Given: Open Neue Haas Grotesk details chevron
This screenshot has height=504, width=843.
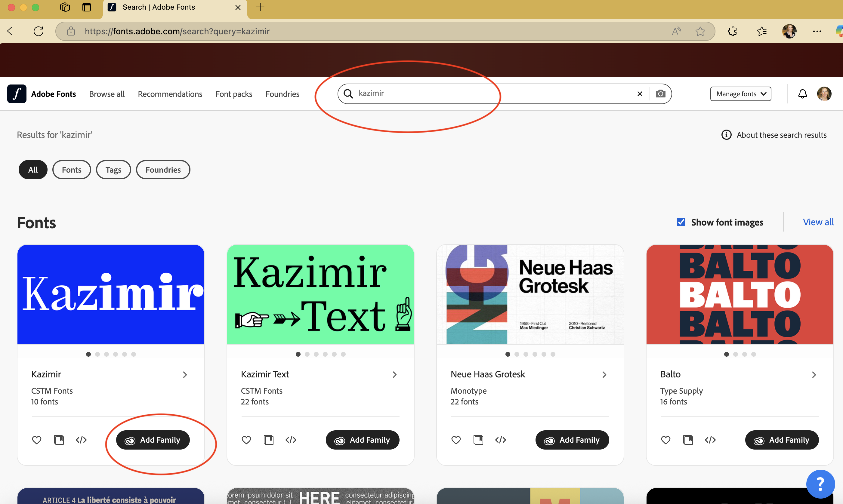Looking at the screenshot, I should (604, 375).
